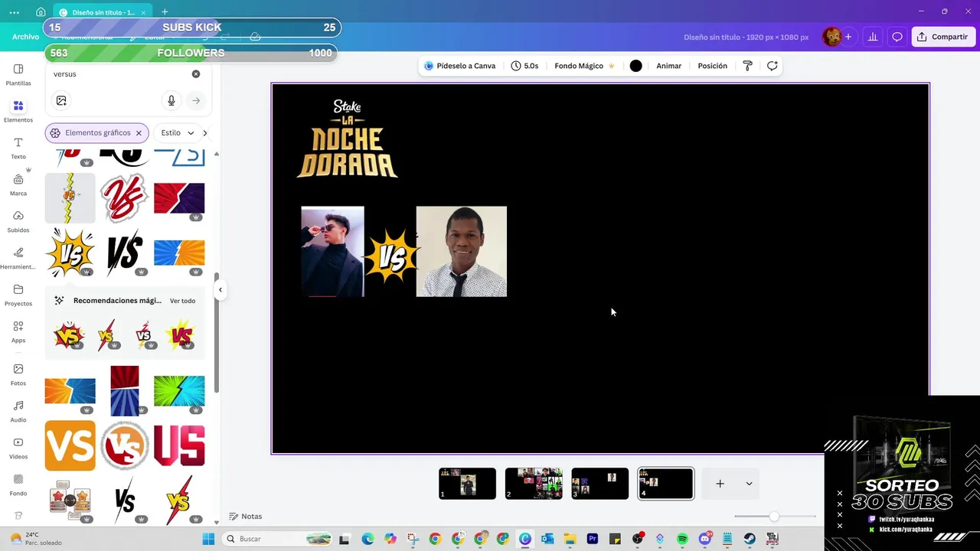This screenshot has width=980, height=551.
Task: Select the photo of man in white shirt
Action: click(462, 251)
